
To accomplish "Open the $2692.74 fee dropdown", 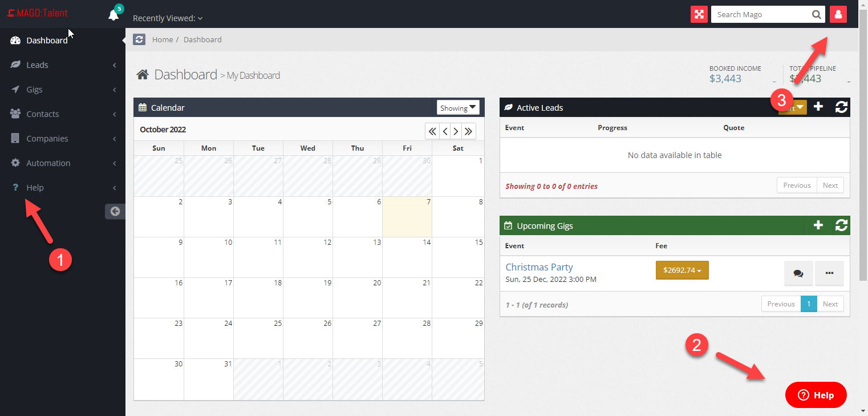I will coord(682,270).
